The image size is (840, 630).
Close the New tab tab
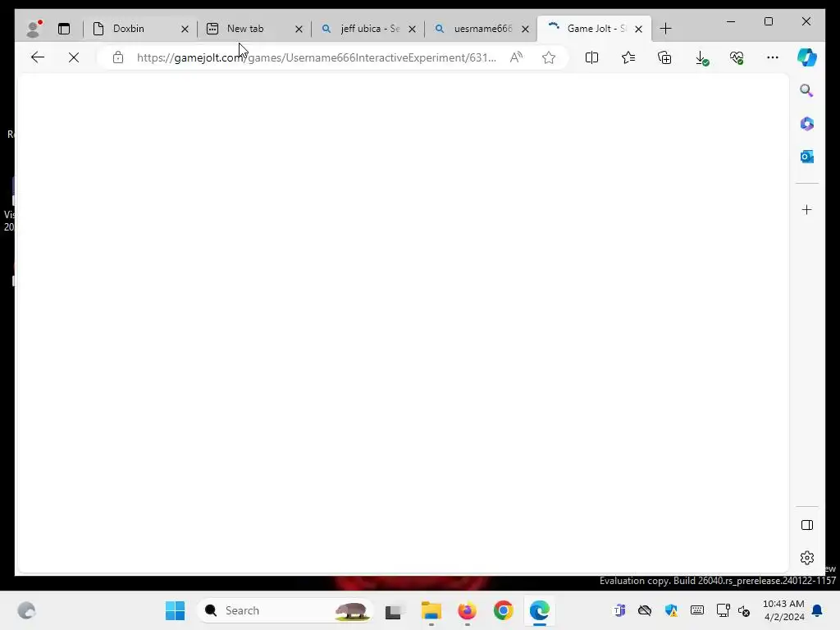tap(299, 29)
